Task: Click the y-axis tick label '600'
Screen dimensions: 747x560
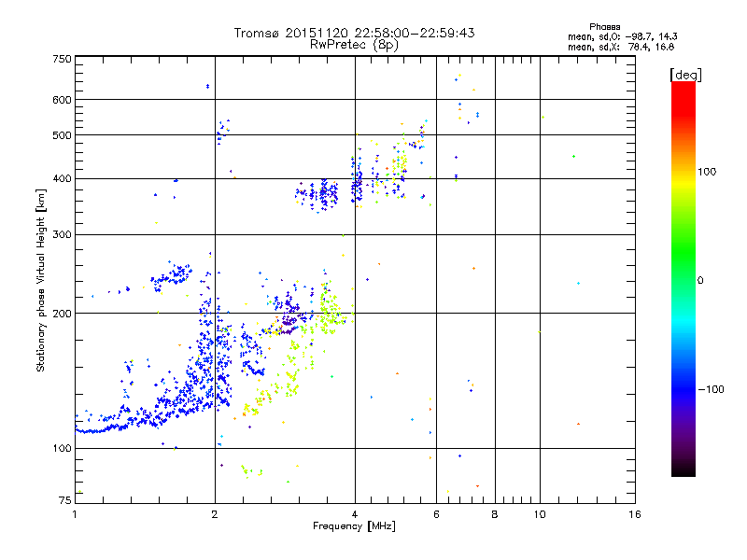Action: pyautogui.click(x=62, y=100)
